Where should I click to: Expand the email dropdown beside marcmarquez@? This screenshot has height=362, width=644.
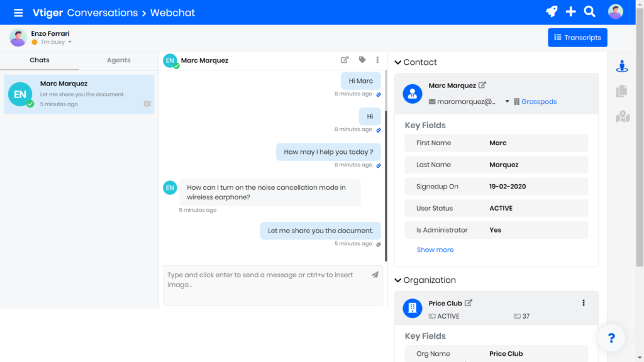coord(507,101)
